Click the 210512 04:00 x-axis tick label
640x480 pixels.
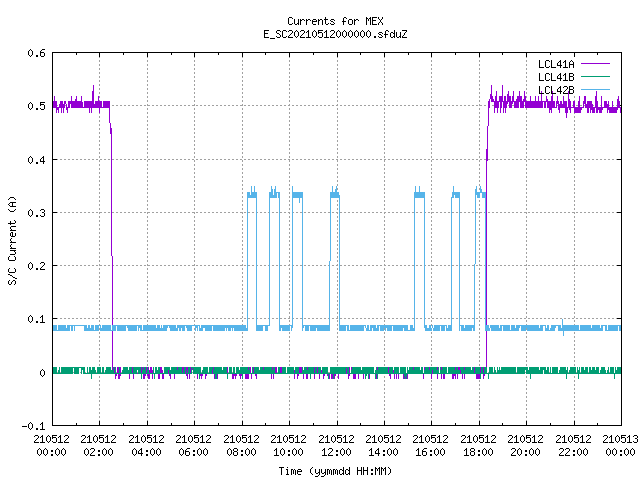click(x=146, y=446)
